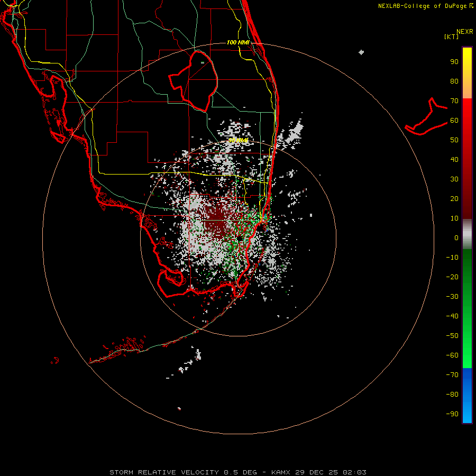
Task: Click the NEXLAB-College of DuPage credit text
Action: pyautogui.click(x=425, y=6)
